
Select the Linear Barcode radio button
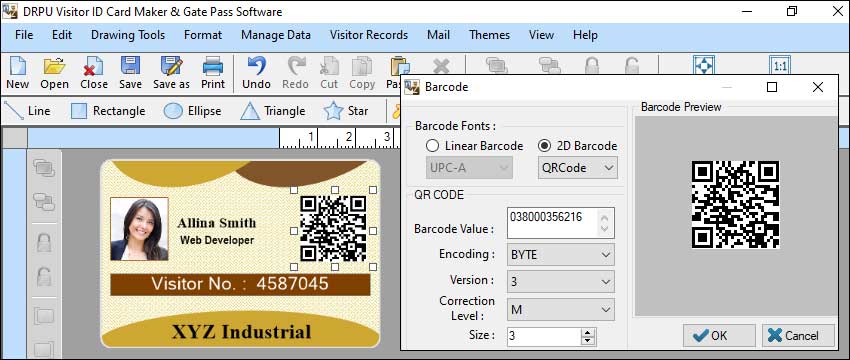[x=432, y=146]
